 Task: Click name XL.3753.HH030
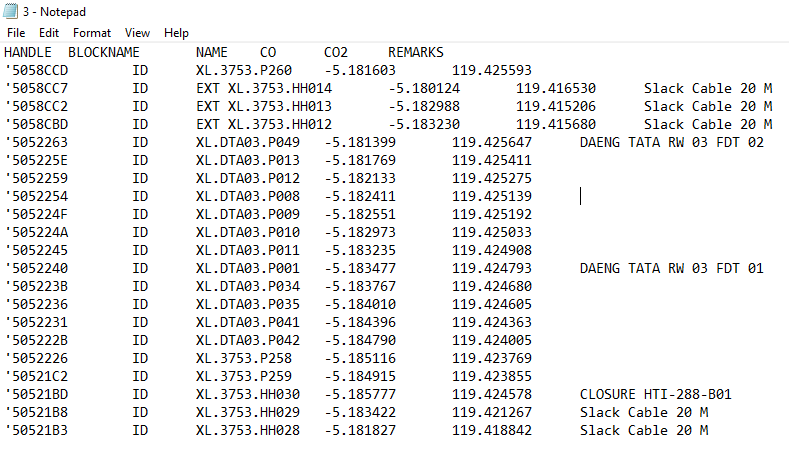click(248, 394)
